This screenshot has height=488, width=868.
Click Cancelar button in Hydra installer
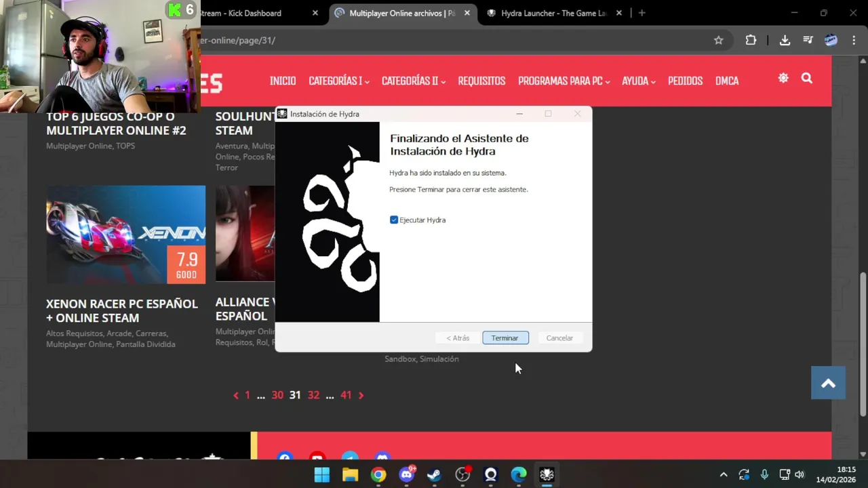pos(559,338)
